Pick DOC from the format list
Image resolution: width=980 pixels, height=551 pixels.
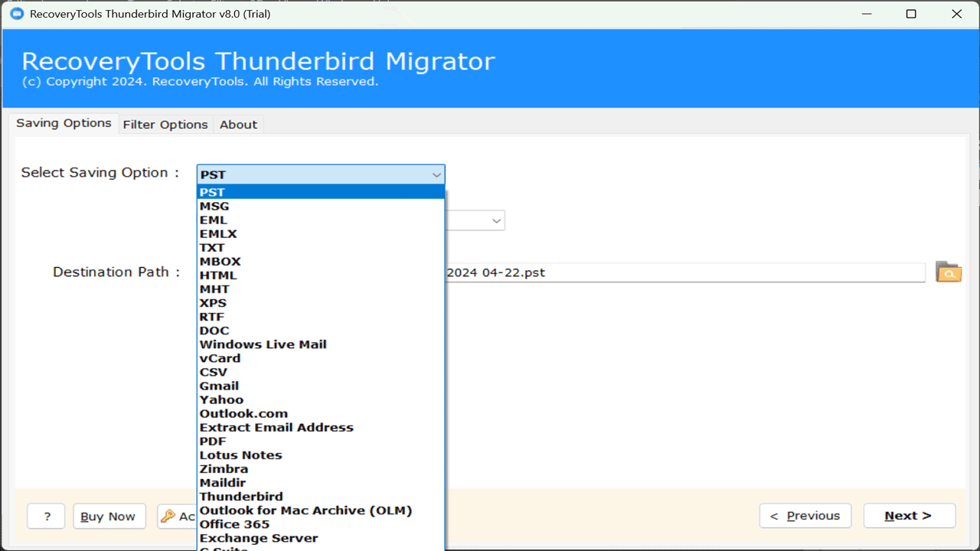point(321,330)
